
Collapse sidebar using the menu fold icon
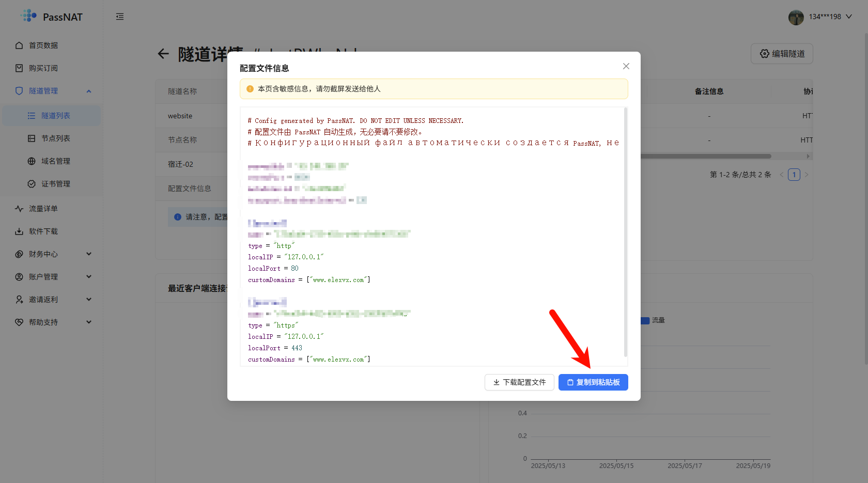coord(120,17)
